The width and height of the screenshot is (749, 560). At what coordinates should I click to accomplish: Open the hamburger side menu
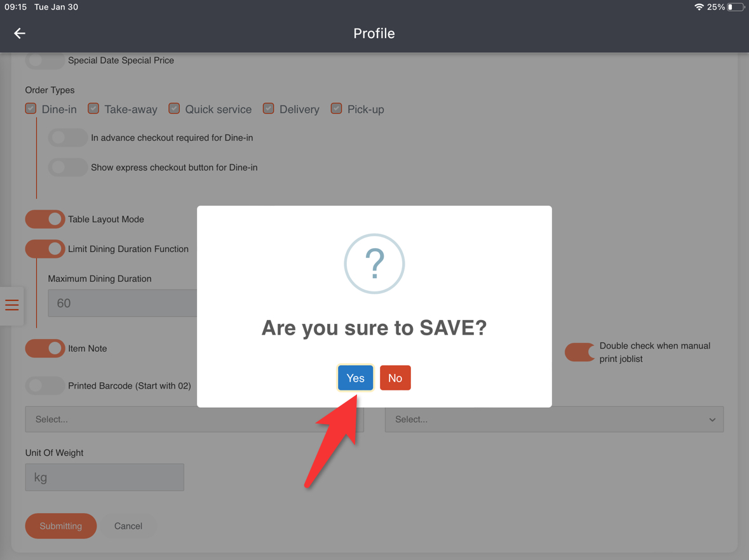12,305
